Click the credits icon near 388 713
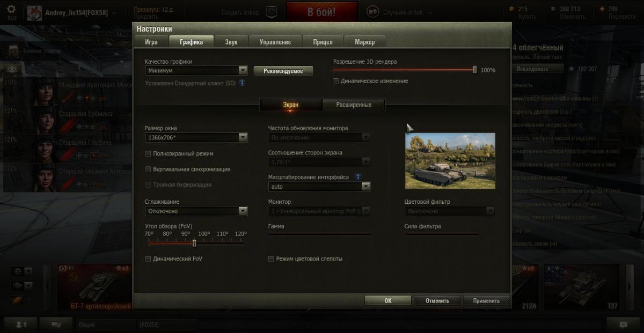Screen dimensions: 644x333 [x=553, y=9]
